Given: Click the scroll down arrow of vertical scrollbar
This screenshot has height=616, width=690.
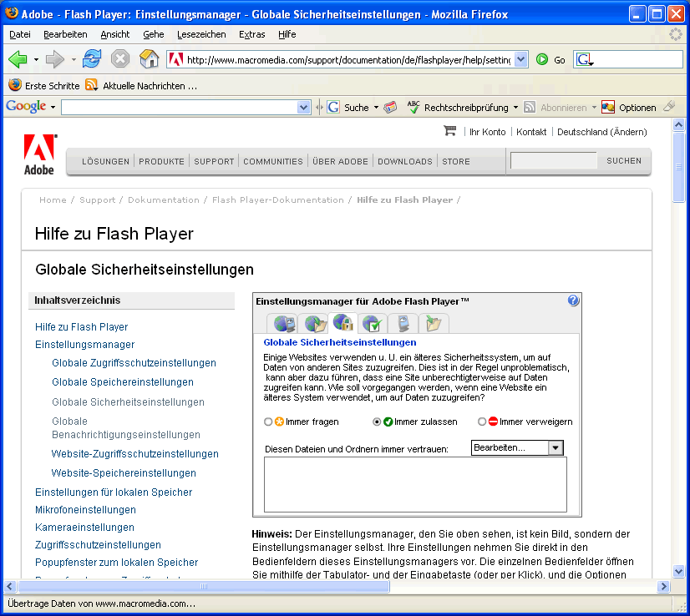Looking at the screenshot, I should (x=678, y=571).
